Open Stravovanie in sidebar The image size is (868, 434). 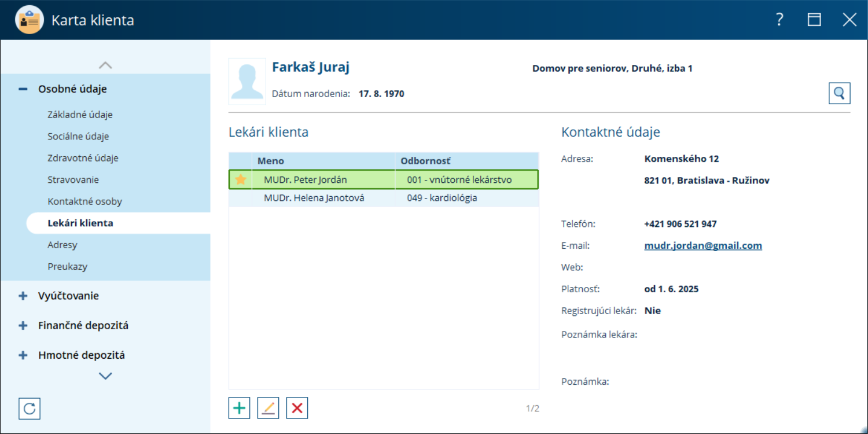click(x=73, y=180)
